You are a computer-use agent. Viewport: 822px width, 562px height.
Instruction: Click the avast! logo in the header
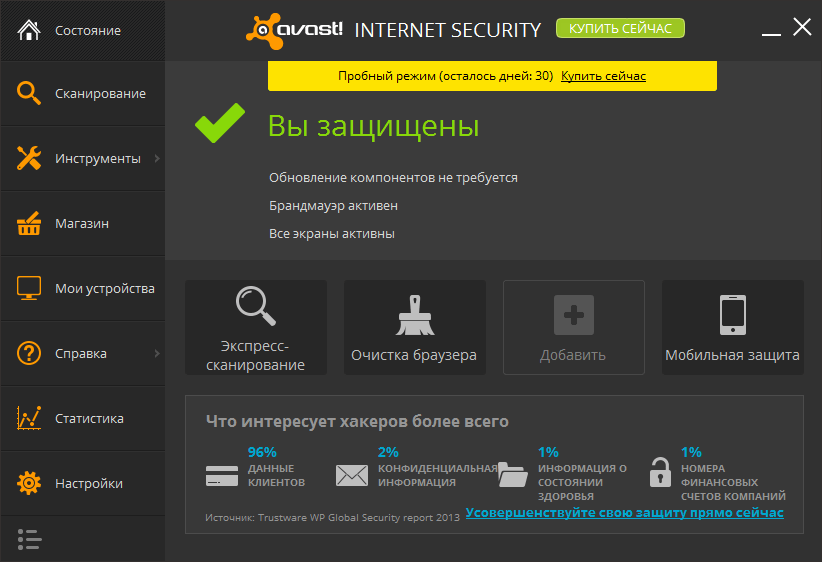[x=294, y=30]
